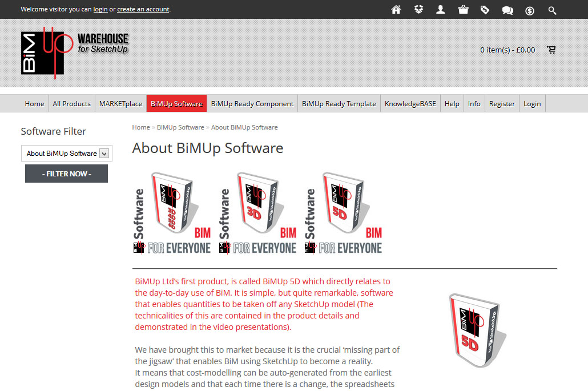This screenshot has height=391, width=588.
Task: Click the BiMUp 3D 5D software box image
Action: (172, 212)
